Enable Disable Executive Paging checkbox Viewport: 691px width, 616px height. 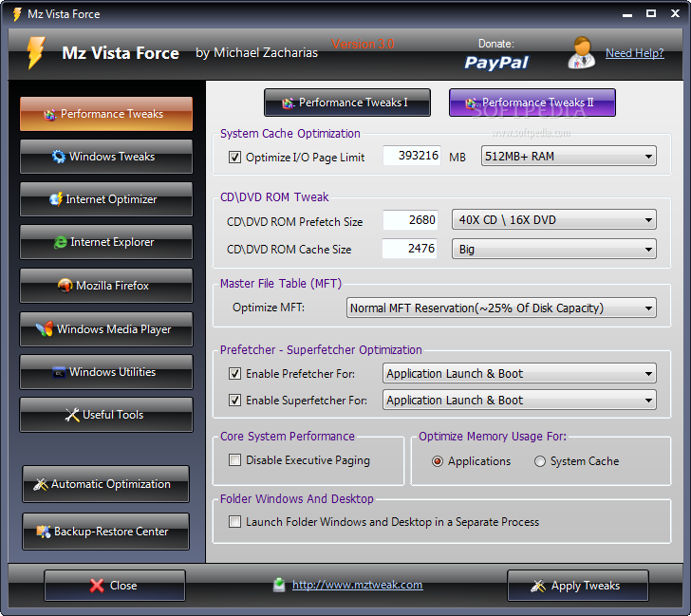pyautogui.click(x=234, y=460)
